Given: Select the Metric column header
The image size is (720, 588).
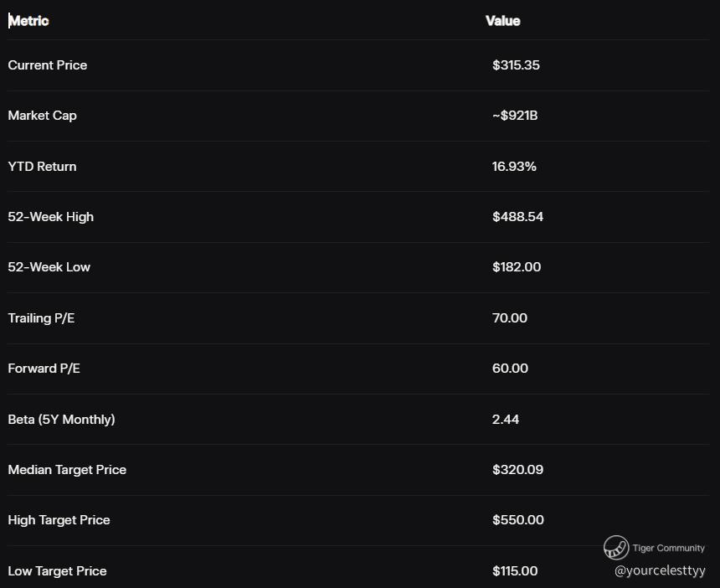Looking at the screenshot, I should coord(28,21).
